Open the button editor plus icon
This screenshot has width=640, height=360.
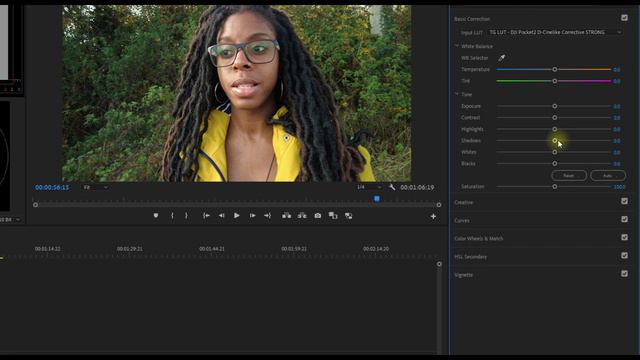point(433,216)
